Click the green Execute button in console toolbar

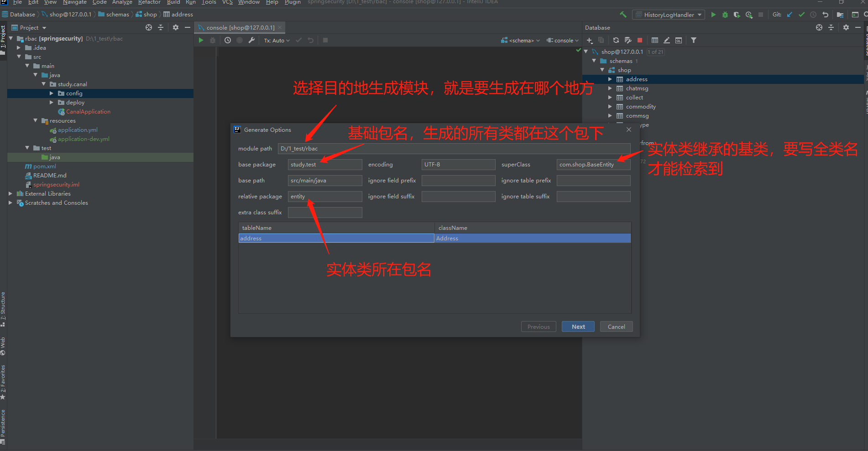tap(201, 40)
